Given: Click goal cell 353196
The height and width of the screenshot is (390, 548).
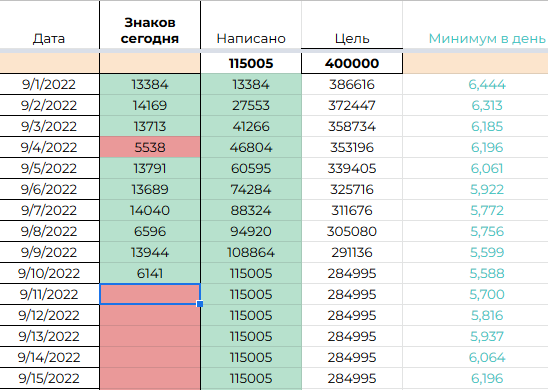Looking at the screenshot, I should pos(352,147).
